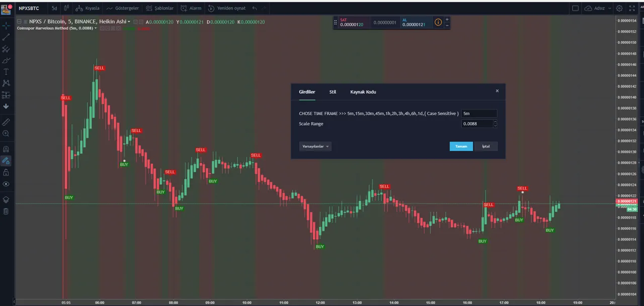Click the Scale Range value field
644x306 pixels.
pos(476,124)
